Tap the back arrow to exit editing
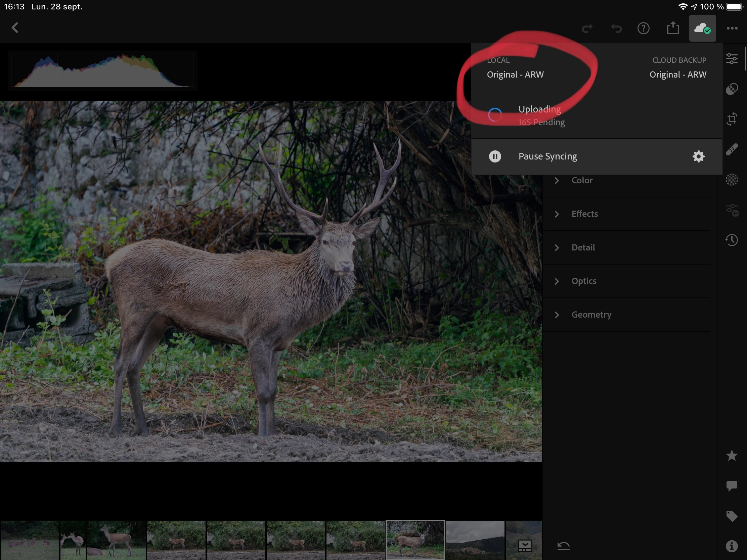 [x=15, y=28]
